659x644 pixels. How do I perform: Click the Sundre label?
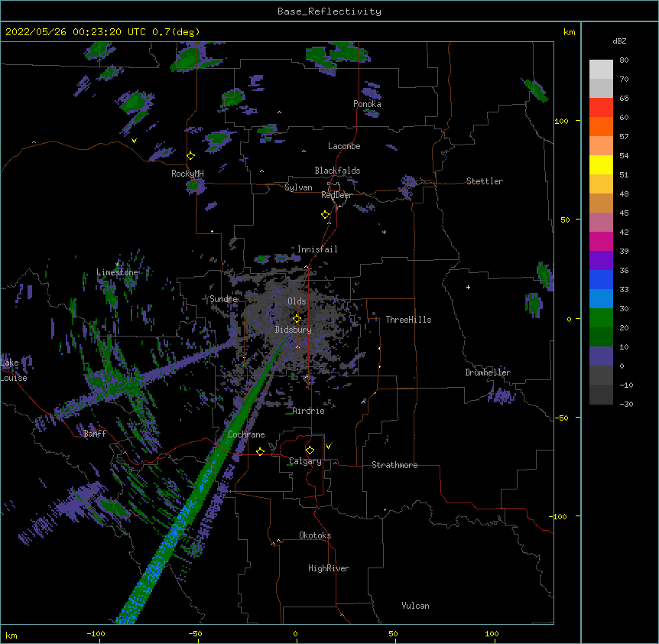[x=223, y=299]
